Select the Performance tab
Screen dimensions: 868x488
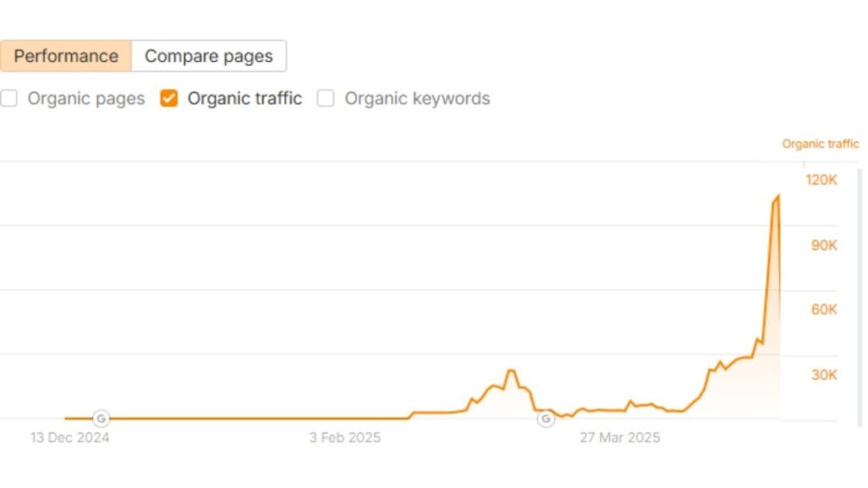pos(65,56)
